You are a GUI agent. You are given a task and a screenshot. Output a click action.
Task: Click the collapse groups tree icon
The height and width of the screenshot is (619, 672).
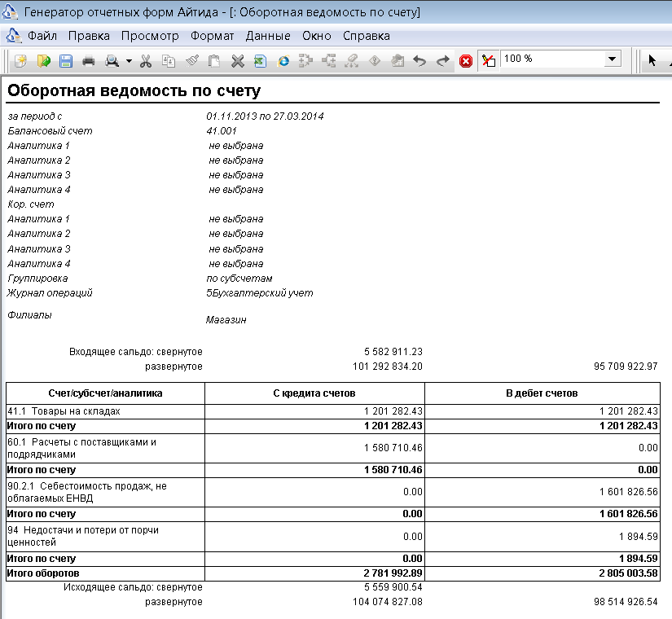pos(329,61)
